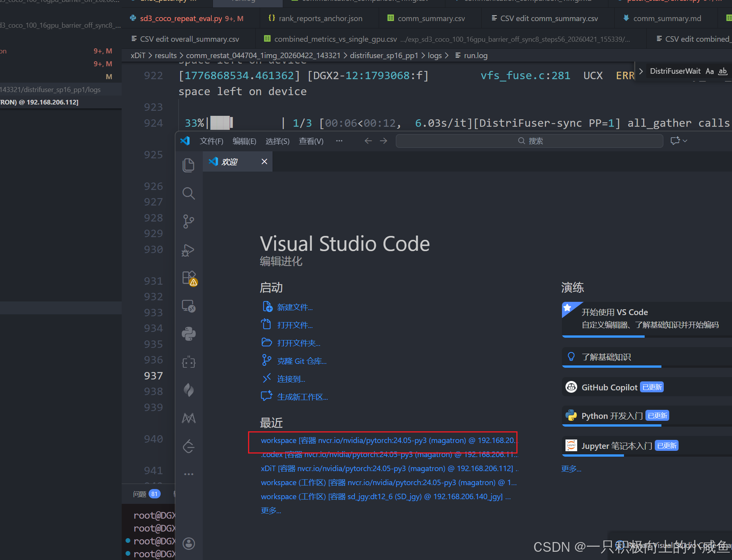Show additional activity bar views (ellipsis)

(189, 474)
